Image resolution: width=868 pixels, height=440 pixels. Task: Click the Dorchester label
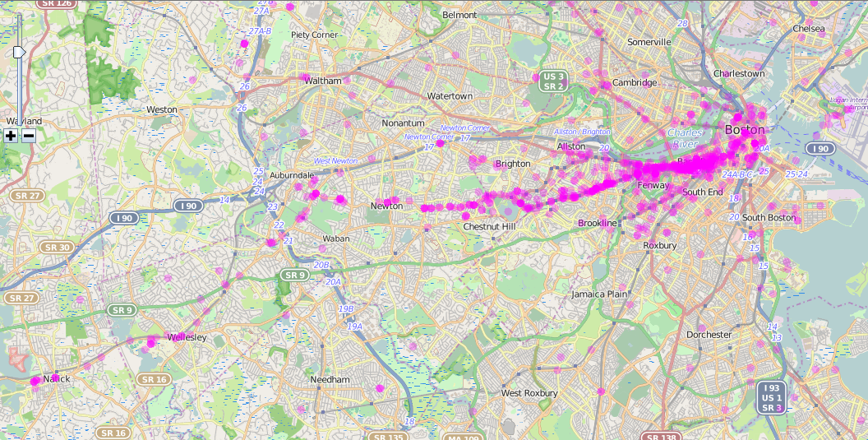click(709, 335)
